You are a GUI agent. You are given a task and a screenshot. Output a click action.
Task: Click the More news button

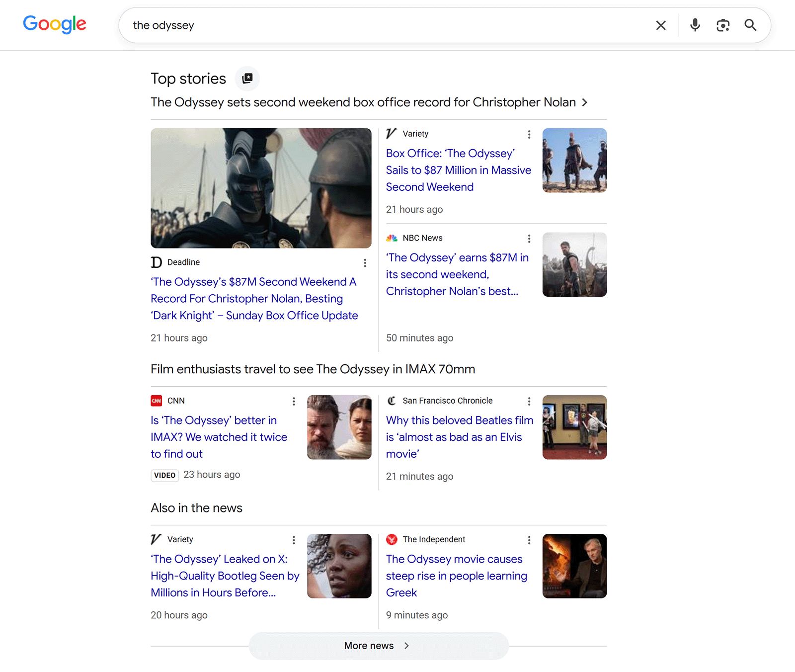(379, 646)
